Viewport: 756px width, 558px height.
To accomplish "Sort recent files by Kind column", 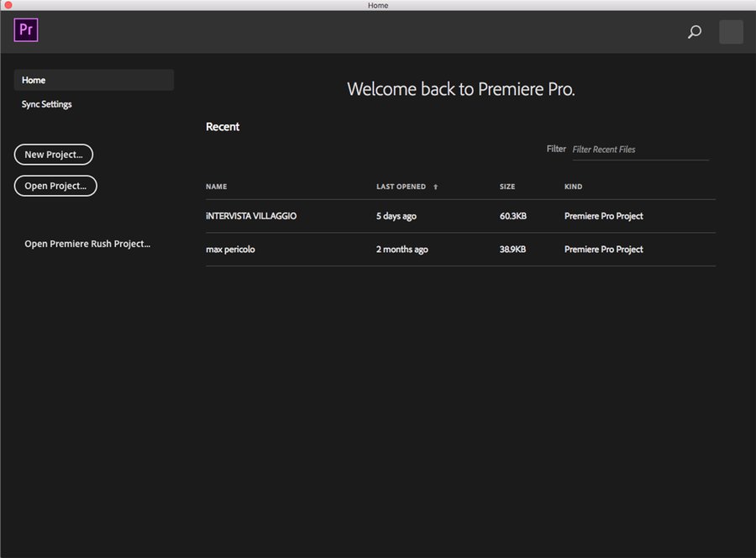I will 573,187.
